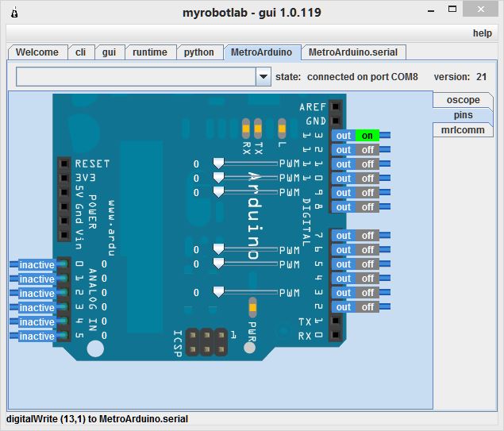Toggle pin 8 off button

point(367,207)
